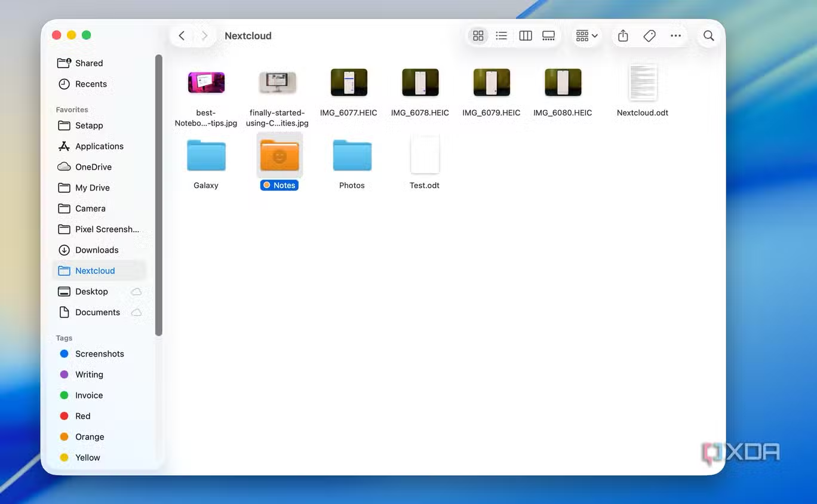This screenshot has width=817, height=504.
Task: Click the Favorites section header
Action: click(72, 110)
